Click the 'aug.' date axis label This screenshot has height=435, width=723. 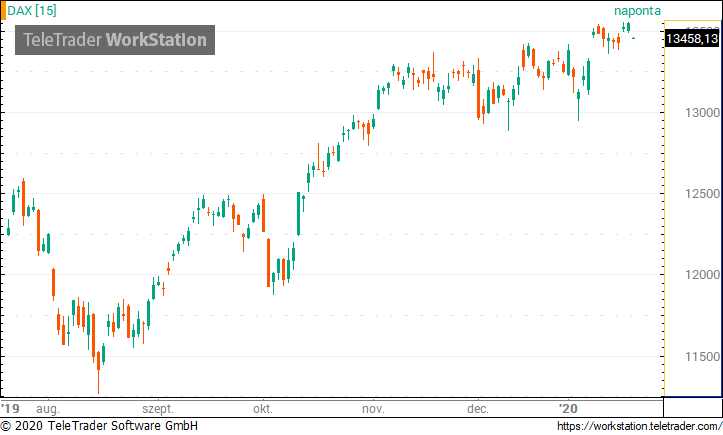[x=48, y=409]
